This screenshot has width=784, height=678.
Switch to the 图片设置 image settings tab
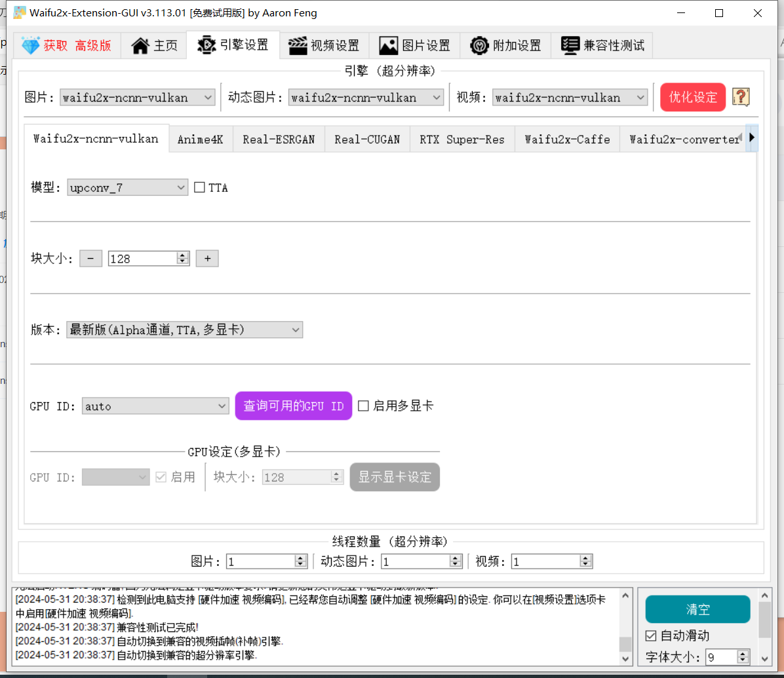(x=416, y=46)
